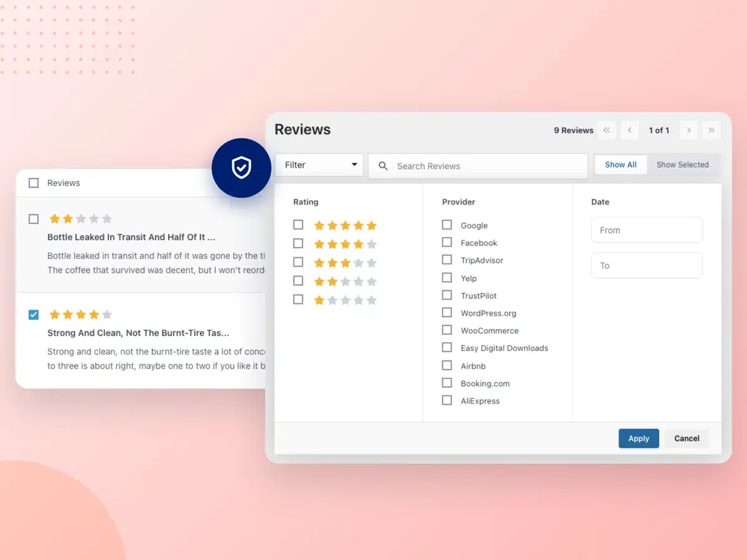The width and height of the screenshot is (747, 560).
Task: Click the Provider column heading
Action: tap(459, 202)
